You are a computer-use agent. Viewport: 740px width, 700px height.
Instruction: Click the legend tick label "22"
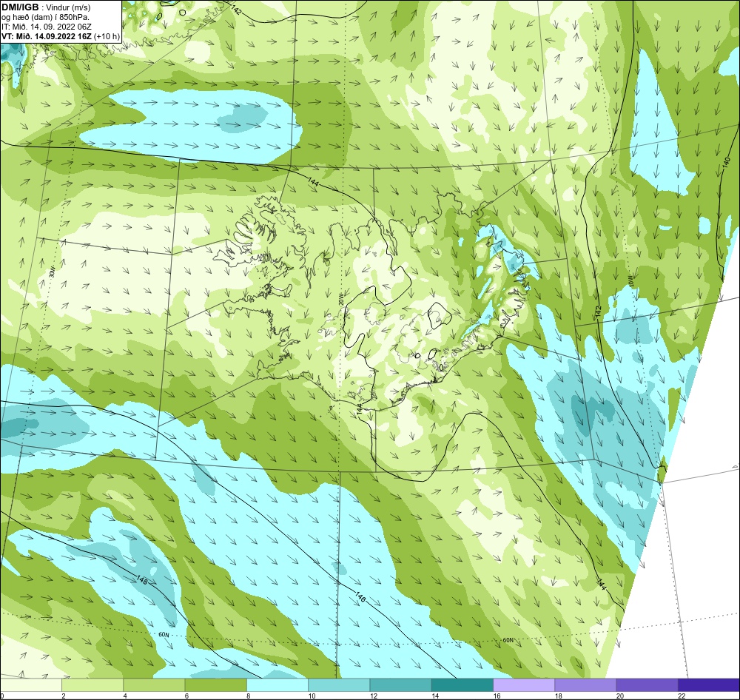(682, 696)
